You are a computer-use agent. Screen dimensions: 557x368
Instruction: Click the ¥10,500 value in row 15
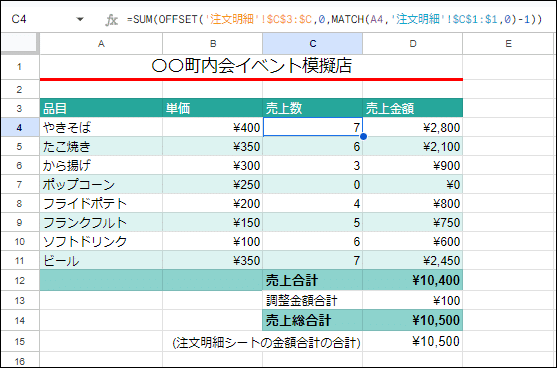(x=412, y=341)
